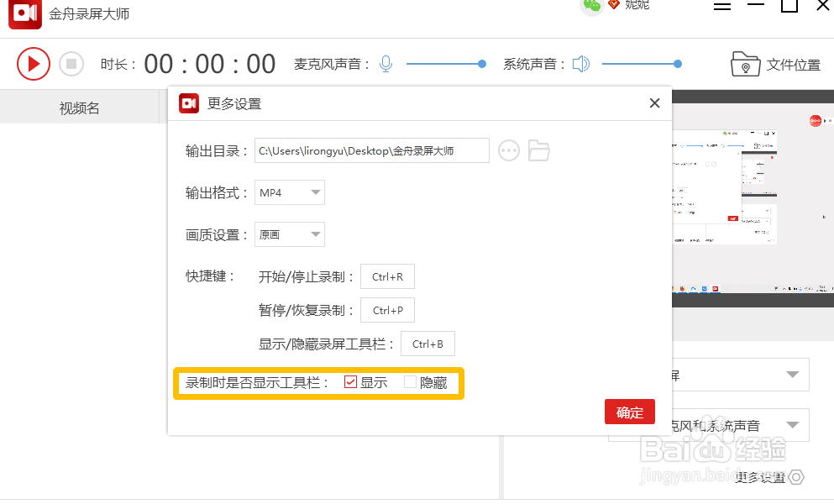Click the 妮妮 username in the title bar

click(637, 5)
